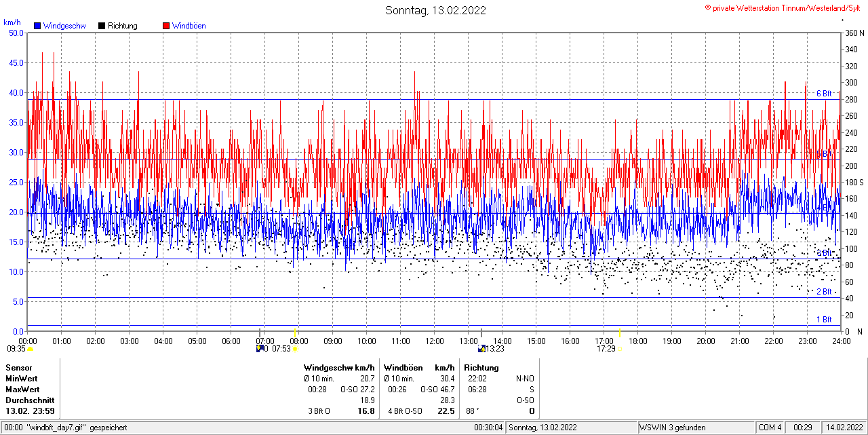
Task: Click the average gust value 28.3
Action: tap(447, 400)
